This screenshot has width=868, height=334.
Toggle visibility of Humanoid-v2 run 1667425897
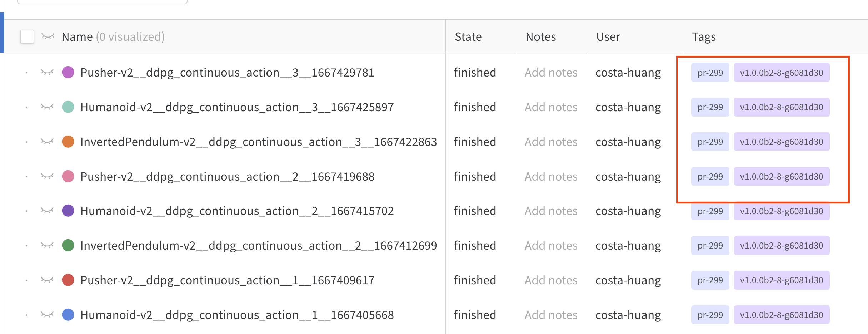[x=47, y=107]
